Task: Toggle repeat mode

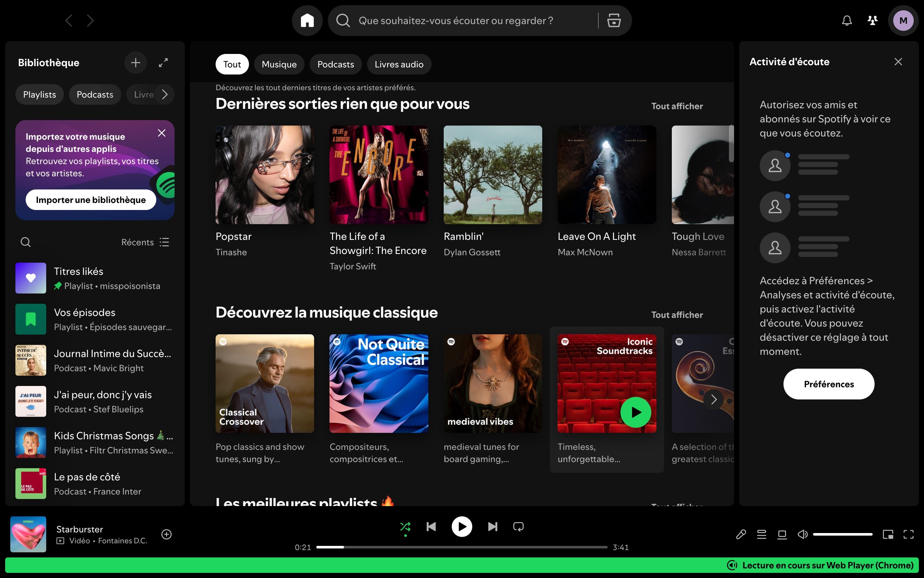Action: 518,527
